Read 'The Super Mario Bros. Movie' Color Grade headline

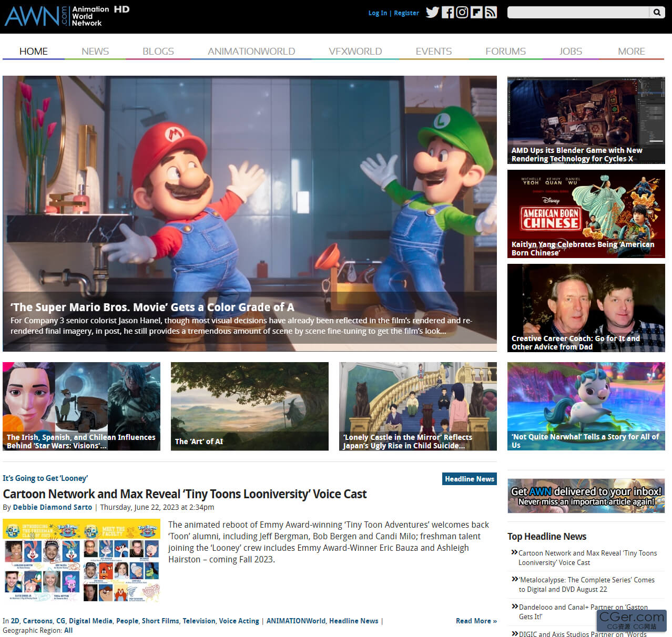pos(152,307)
